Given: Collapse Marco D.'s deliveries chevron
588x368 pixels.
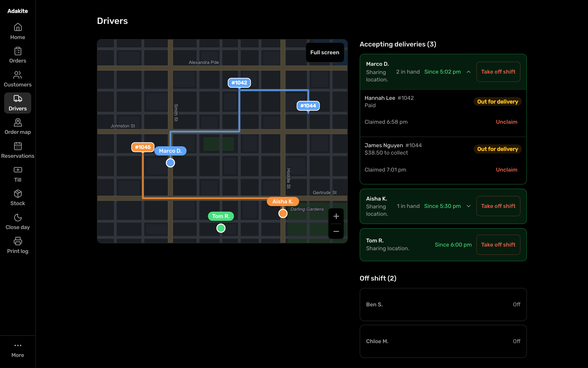Looking at the screenshot, I should (469, 72).
